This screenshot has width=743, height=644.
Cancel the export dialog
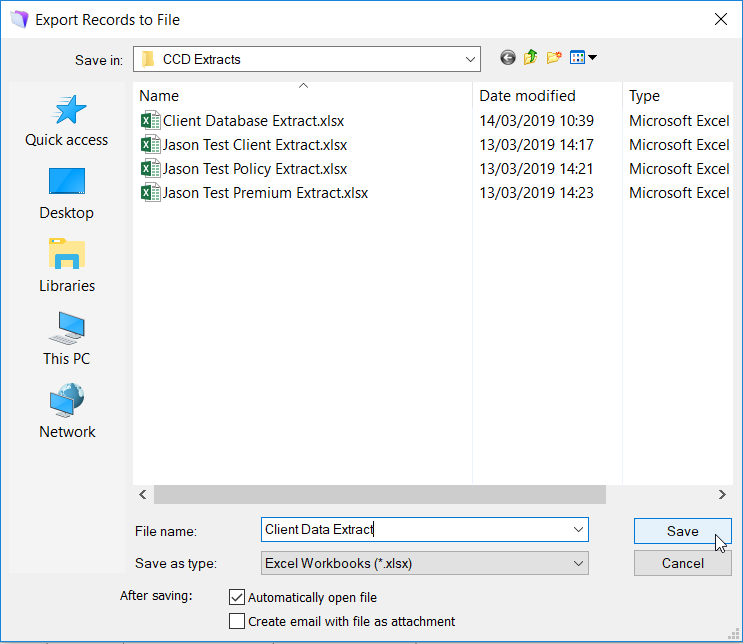[682, 563]
